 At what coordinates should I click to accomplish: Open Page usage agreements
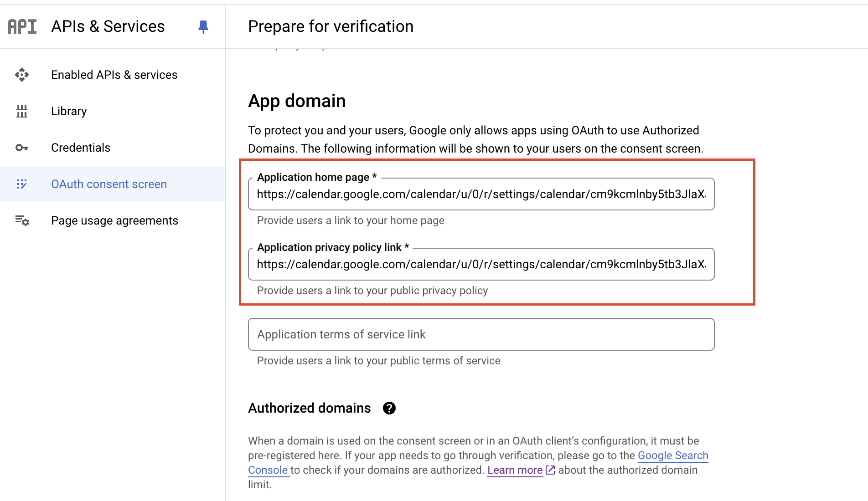(113, 220)
